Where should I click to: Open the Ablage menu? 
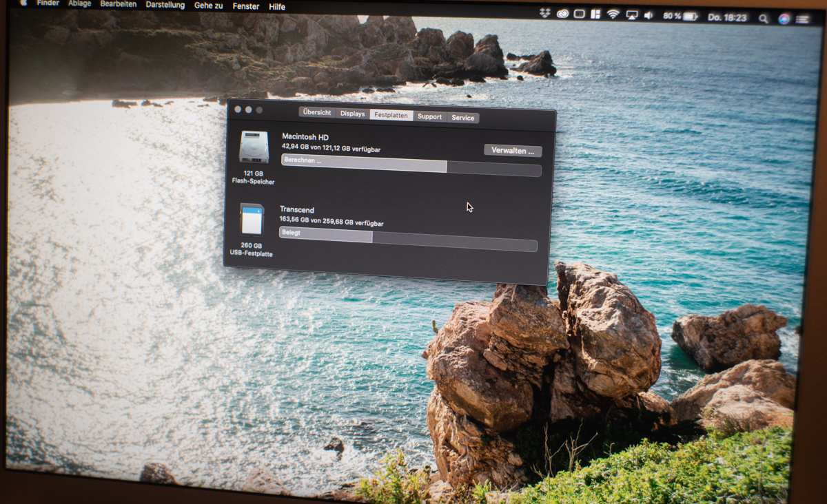pyautogui.click(x=79, y=3)
